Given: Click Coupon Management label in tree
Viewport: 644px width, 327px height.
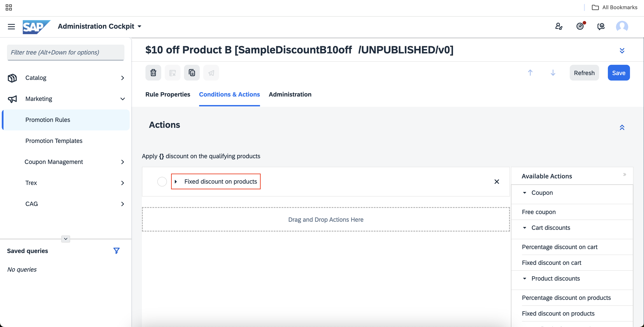Looking at the screenshot, I should [53, 162].
